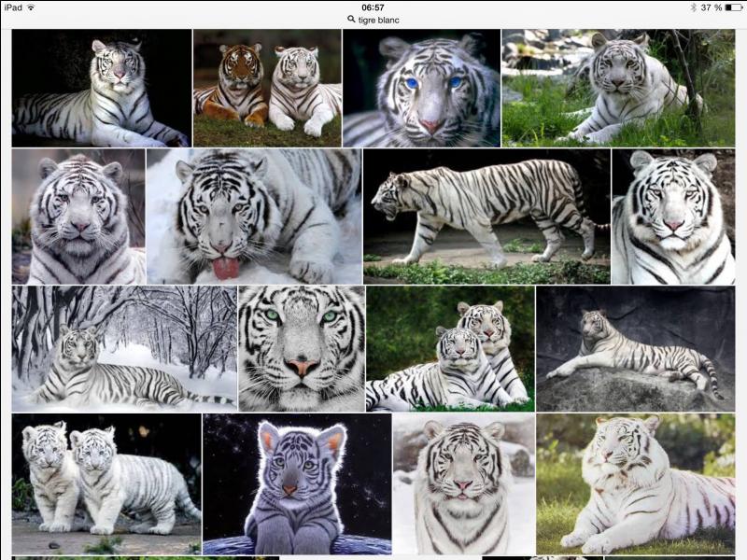Tap the battery indicator icon
Image resolution: width=747 pixels, height=560 pixels.
(733, 7)
